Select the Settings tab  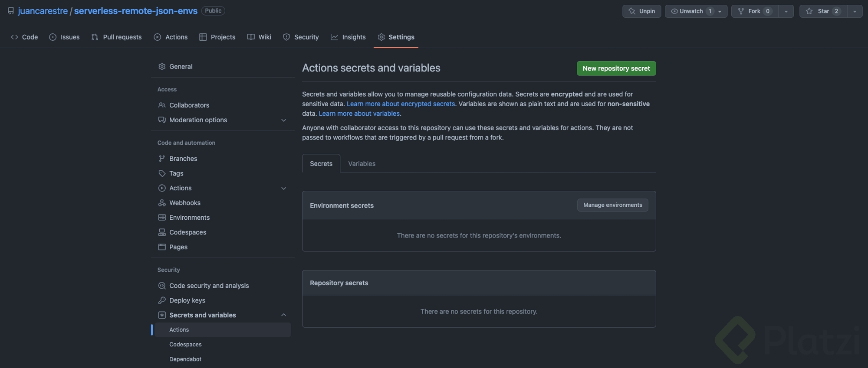[x=396, y=37]
